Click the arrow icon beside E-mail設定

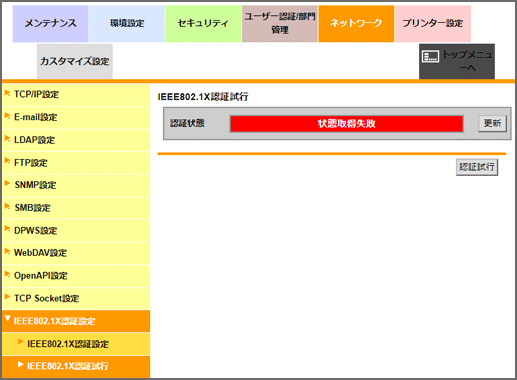coord(7,115)
